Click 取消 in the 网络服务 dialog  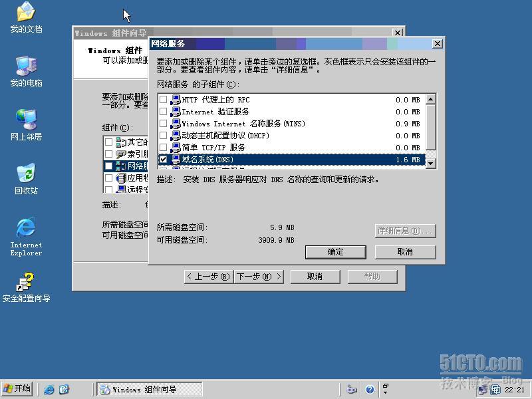[405, 252]
